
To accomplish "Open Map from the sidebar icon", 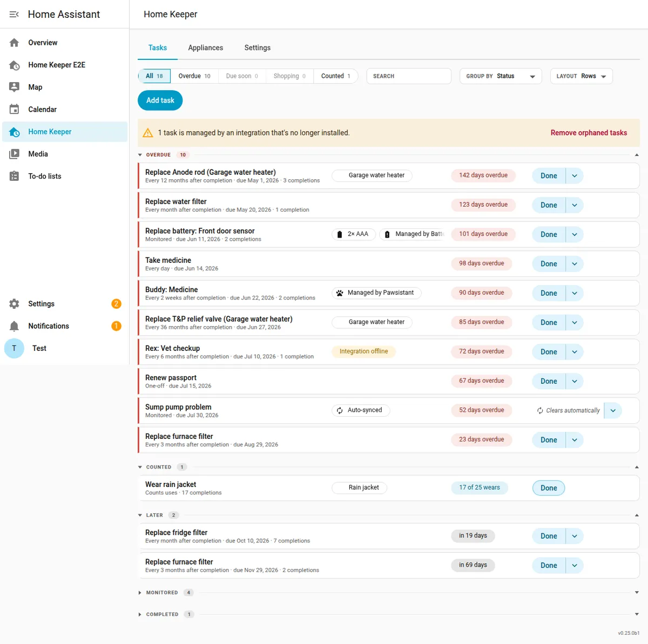I will pos(15,87).
